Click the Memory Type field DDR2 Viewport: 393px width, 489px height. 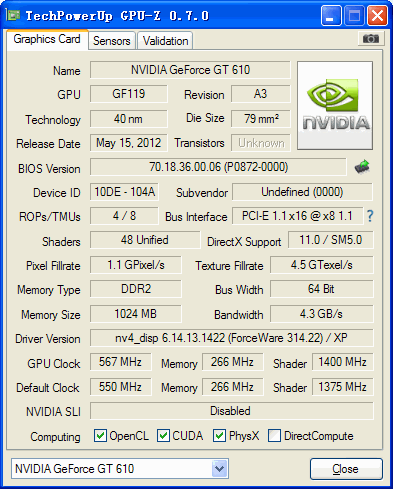coord(136,289)
